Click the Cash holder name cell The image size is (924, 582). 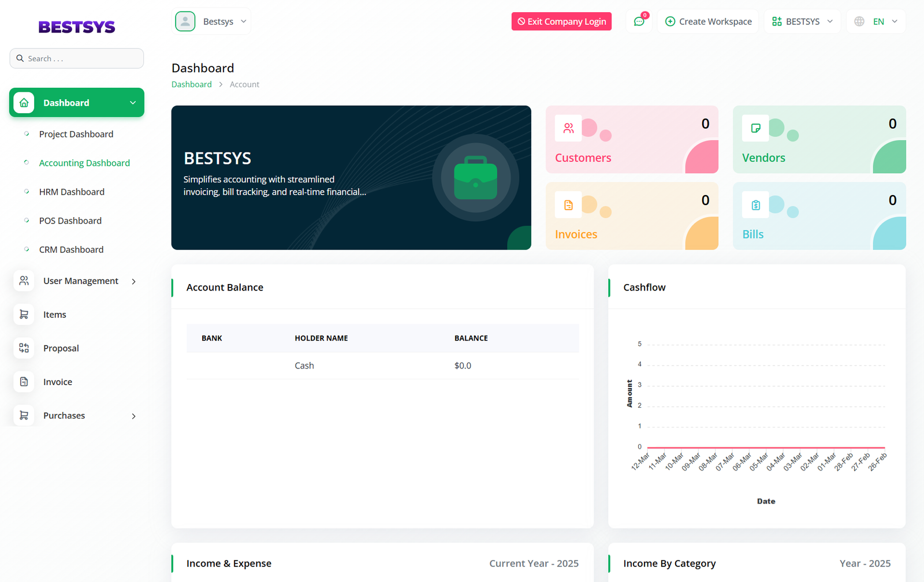click(304, 365)
